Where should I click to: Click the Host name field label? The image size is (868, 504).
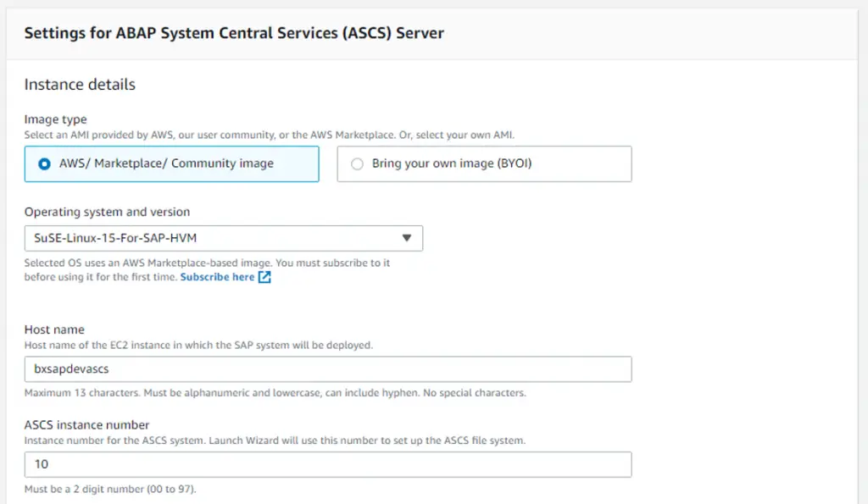click(54, 330)
